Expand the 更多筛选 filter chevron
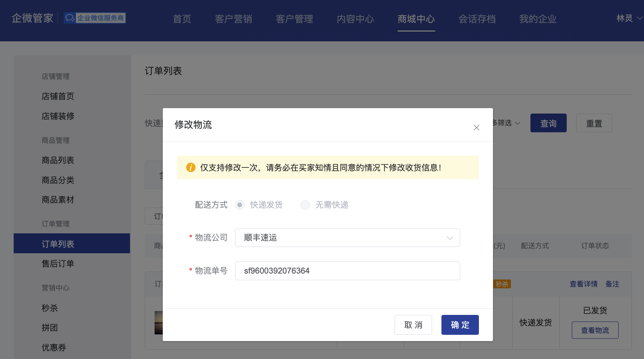Screen dimensions: 644x359 point(518,123)
